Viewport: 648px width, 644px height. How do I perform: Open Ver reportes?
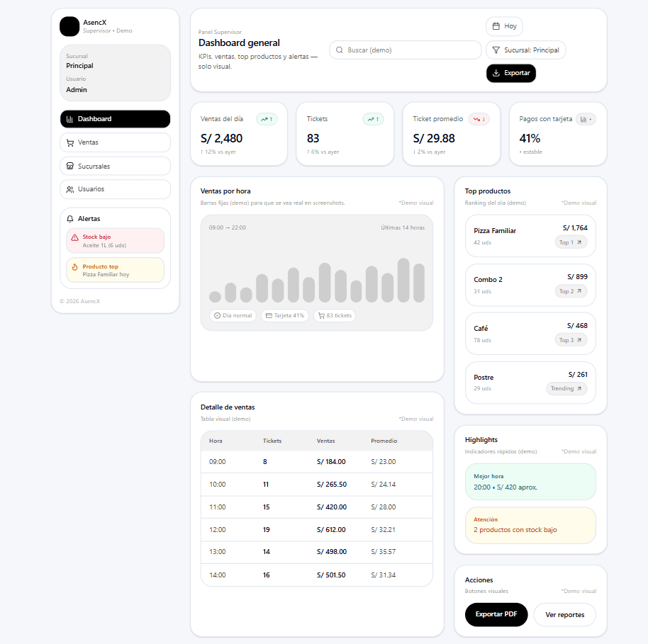coord(564,614)
